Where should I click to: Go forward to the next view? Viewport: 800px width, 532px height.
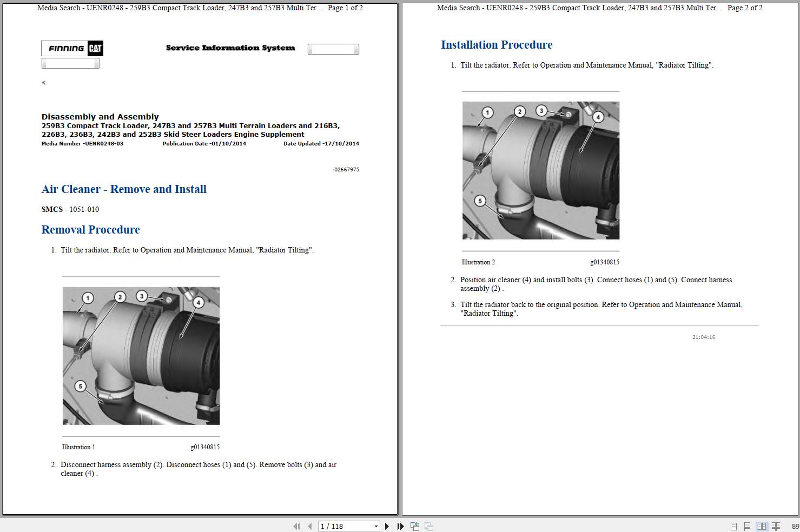(x=428, y=526)
